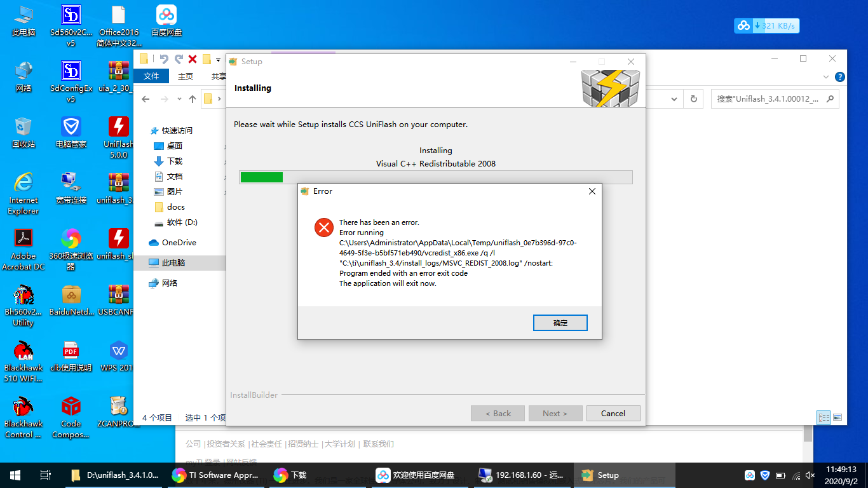Open the 百度网盘 desktop icon
The height and width of the screenshot is (488, 868).
pos(166,21)
